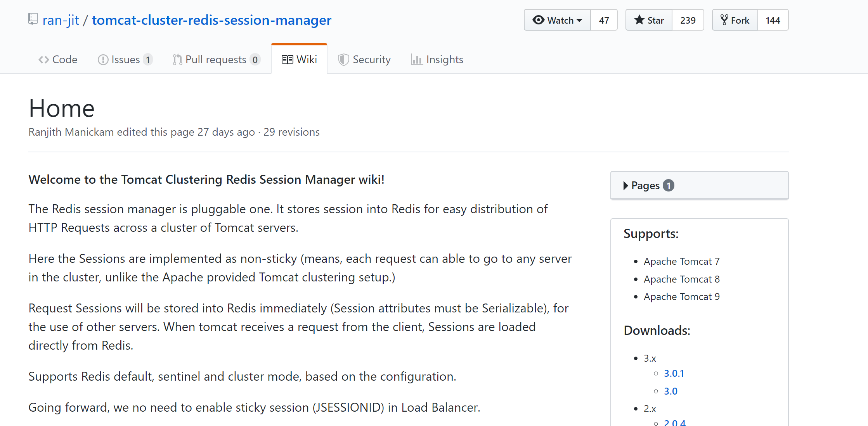Click the 239 stargazers count
The image size is (868, 426).
pos(688,20)
